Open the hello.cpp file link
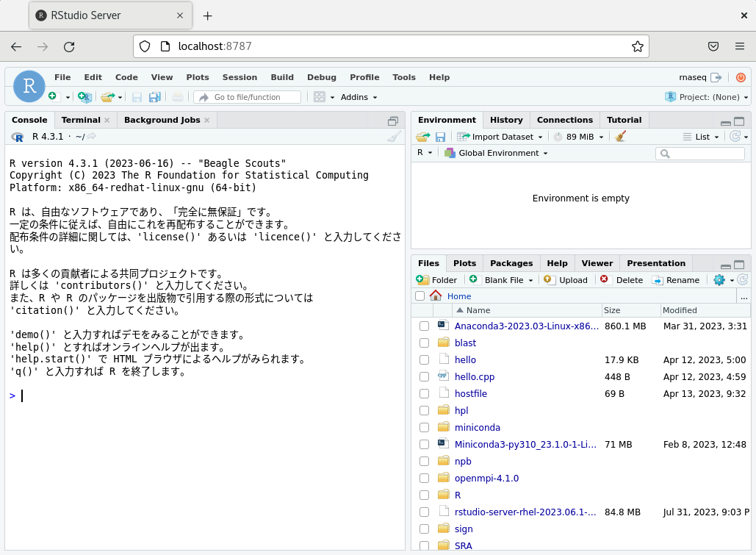 point(475,377)
